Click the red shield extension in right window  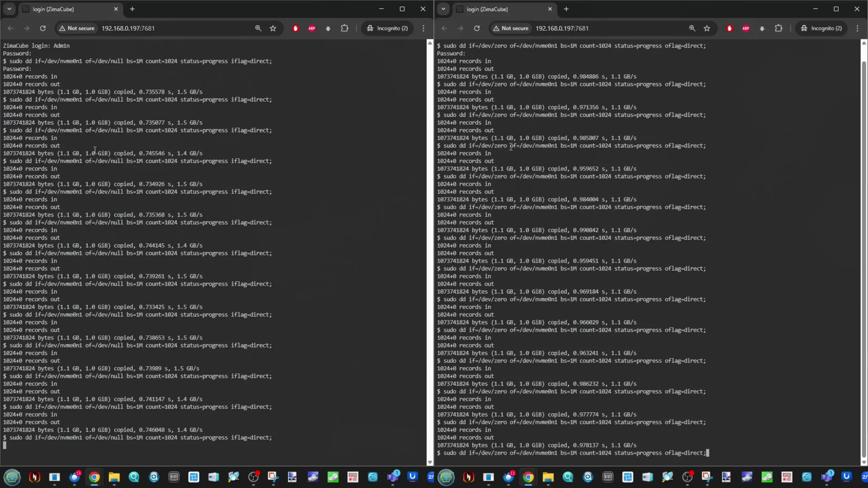point(729,28)
